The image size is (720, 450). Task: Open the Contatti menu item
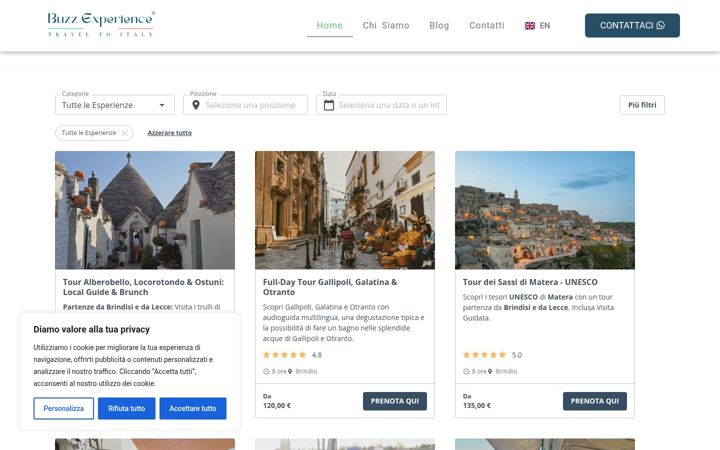[487, 25]
